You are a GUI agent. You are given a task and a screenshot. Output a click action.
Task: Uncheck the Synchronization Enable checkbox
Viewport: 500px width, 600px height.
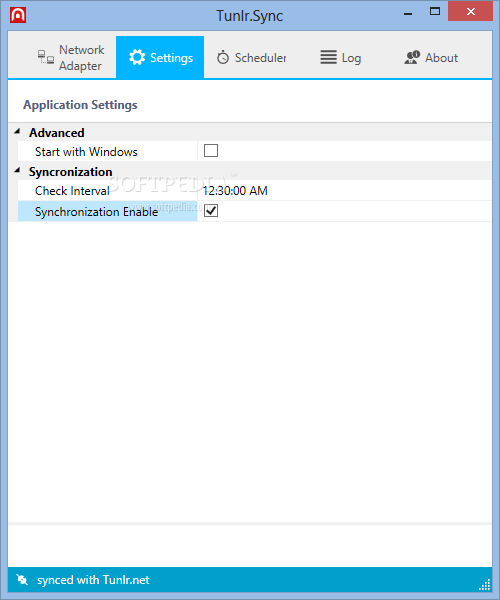click(x=211, y=210)
